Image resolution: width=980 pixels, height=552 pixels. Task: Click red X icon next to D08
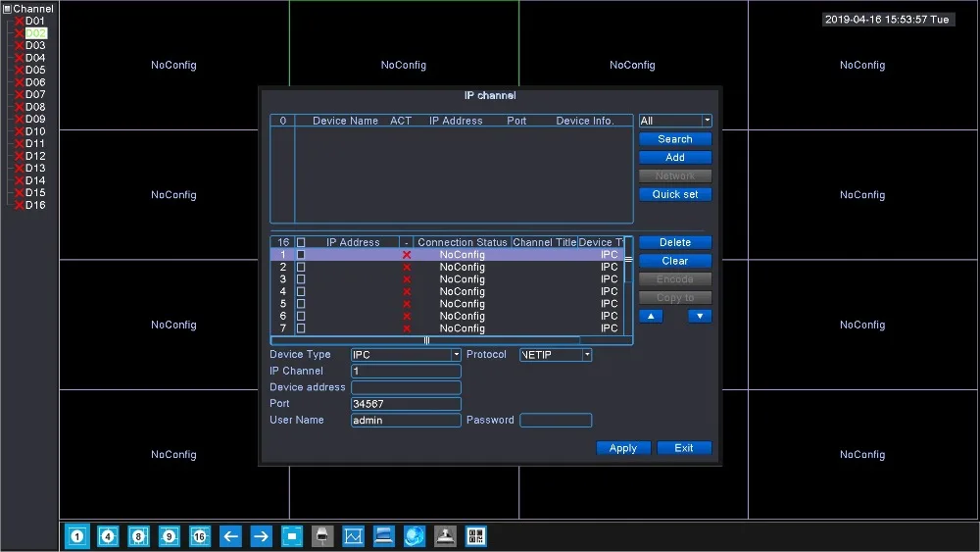click(x=20, y=107)
